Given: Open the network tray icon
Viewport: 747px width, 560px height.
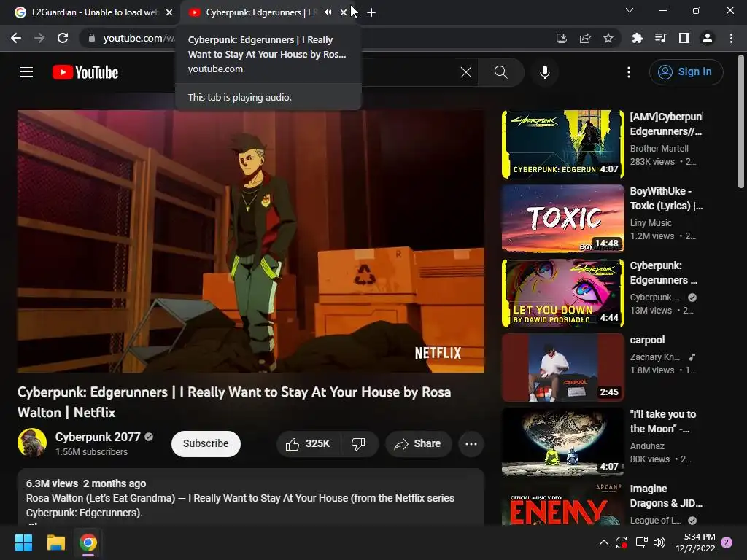Looking at the screenshot, I should pyautogui.click(x=642, y=542).
